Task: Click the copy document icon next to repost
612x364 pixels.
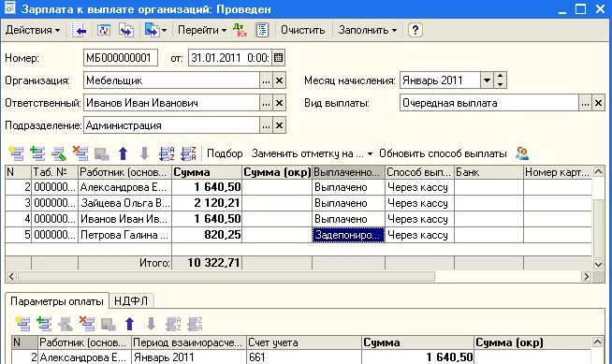Action: pyautogui.click(x=126, y=30)
